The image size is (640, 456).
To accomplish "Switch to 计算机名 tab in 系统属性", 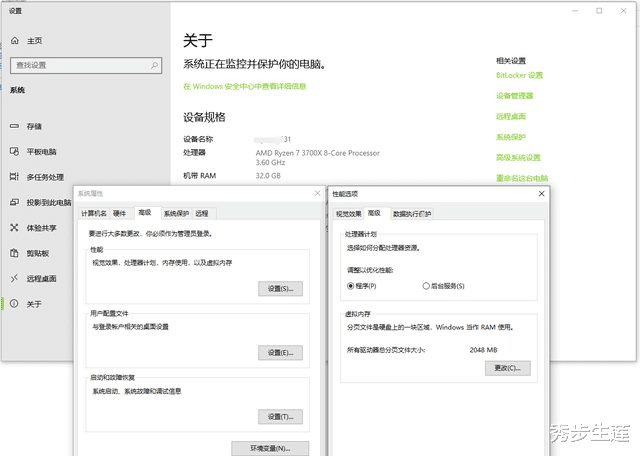I will [94, 214].
